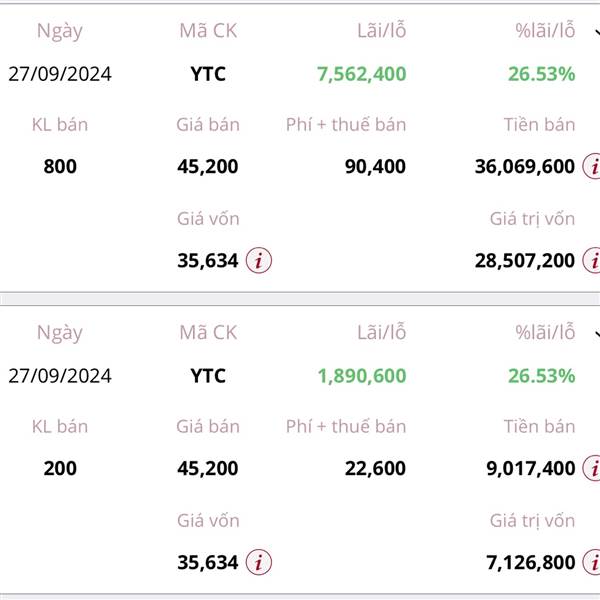Click the 27/09/2024 date in first card
Image resolution: width=600 pixels, height=600 pixels.
60,74
